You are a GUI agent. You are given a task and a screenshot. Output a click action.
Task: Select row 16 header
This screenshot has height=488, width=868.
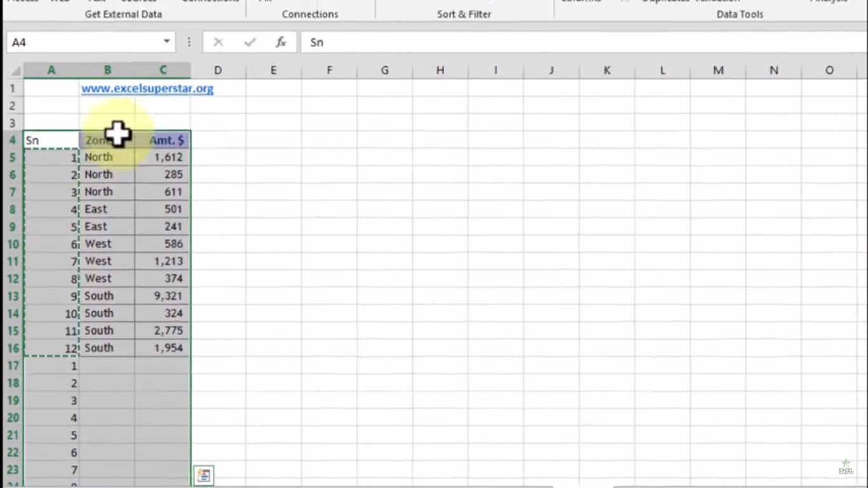click(x=13, y=348)
